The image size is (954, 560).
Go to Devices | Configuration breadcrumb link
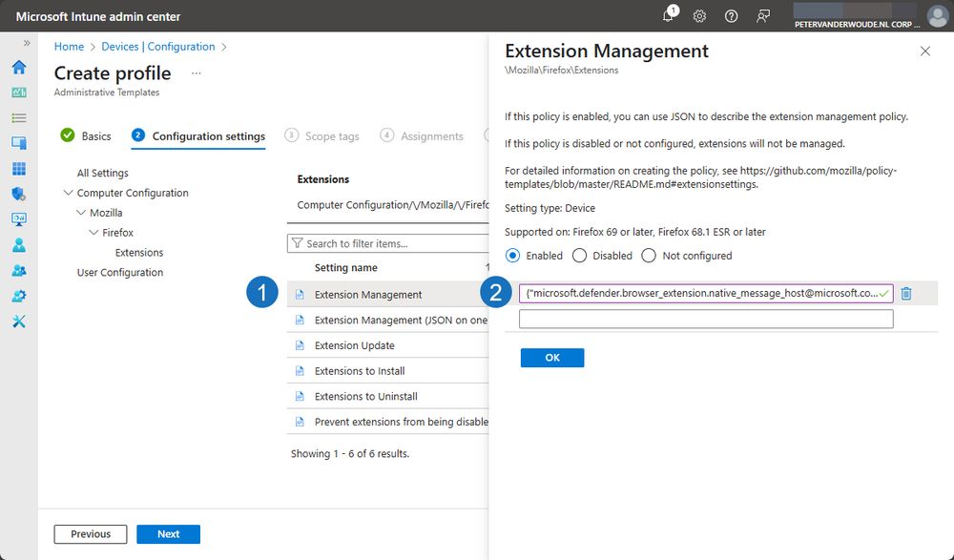pos(158,46)
